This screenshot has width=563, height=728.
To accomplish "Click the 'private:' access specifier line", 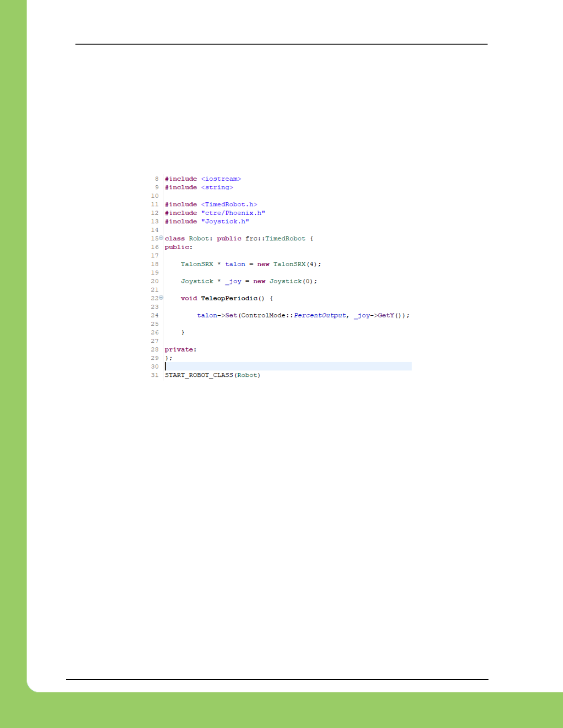I will 180,350.
